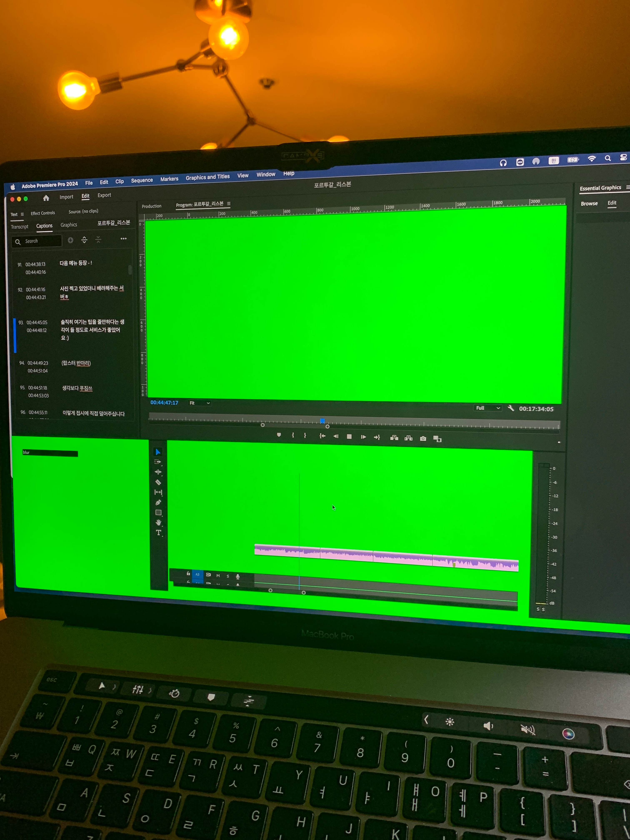The image size is (630, 840).
Task: Open the Full playback resolution dropdown
Action: click(x=488, y=408)
